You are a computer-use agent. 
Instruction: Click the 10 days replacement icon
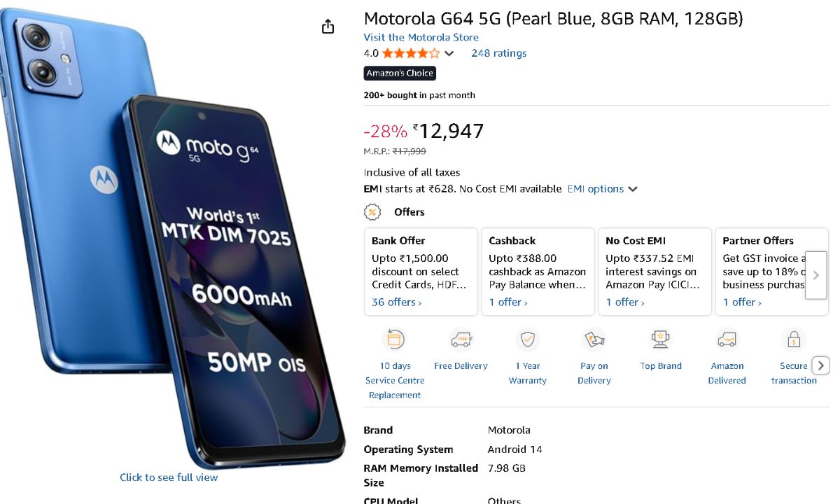395,340
